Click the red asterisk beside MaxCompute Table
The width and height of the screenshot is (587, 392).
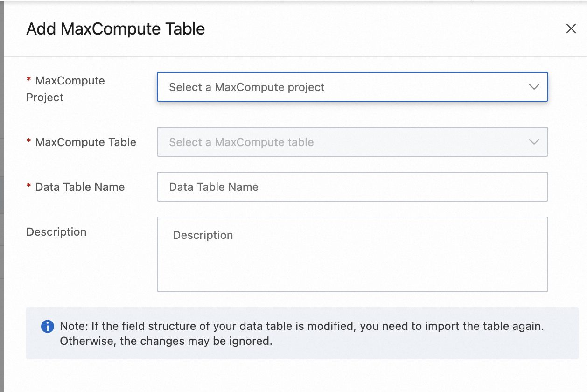coord(29,142)
